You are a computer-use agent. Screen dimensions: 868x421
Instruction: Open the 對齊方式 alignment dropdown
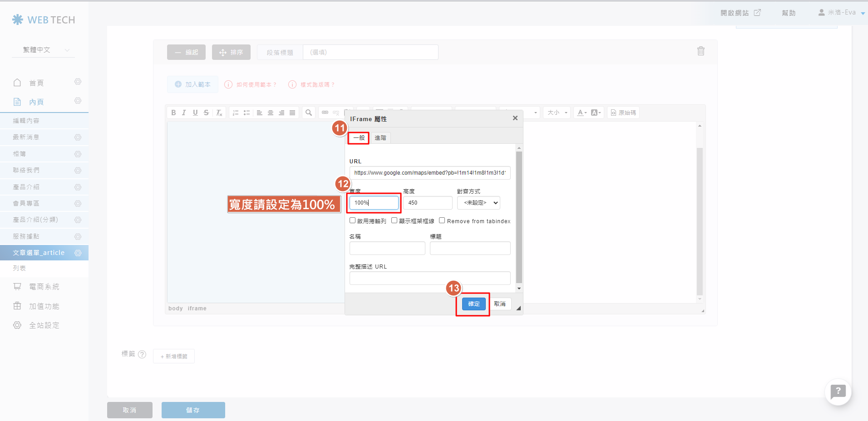478,203
